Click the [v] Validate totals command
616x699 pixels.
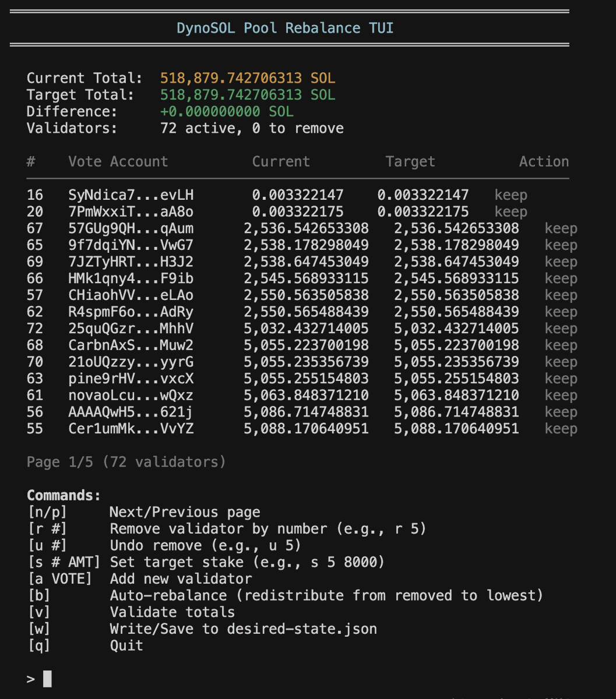coord(131,613)
